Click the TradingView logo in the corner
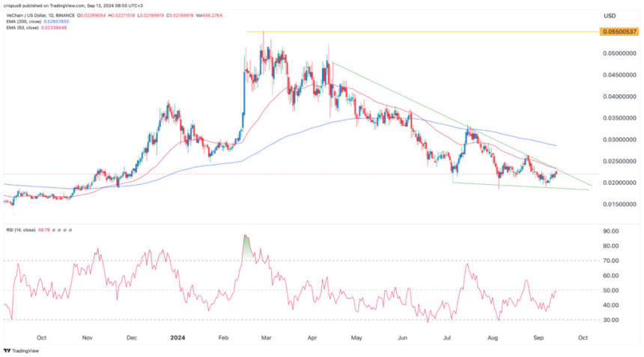The height and width of the screenshot is (357, 644). coord(21,349)
